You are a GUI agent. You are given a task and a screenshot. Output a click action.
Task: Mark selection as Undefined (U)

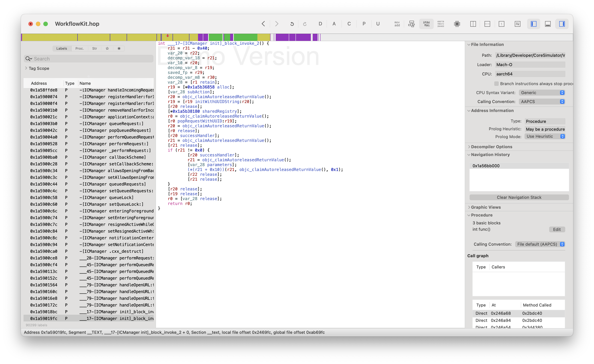378,24
